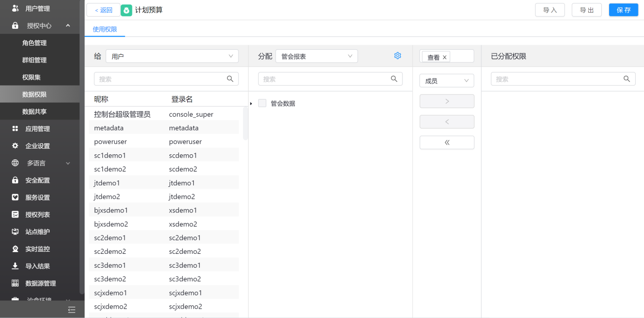Screen dimensions: 644x318
Task: Open 角色管理 in the sidebar
Action: click(x=34, y=43)
